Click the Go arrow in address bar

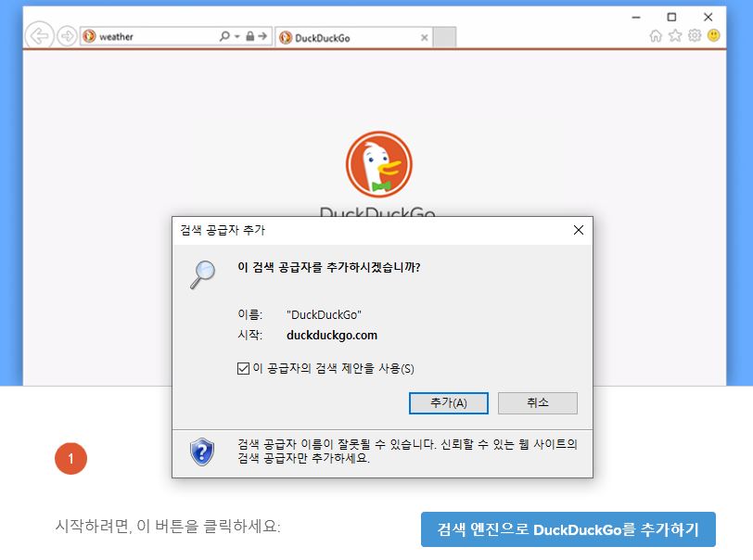pos(262,36)
